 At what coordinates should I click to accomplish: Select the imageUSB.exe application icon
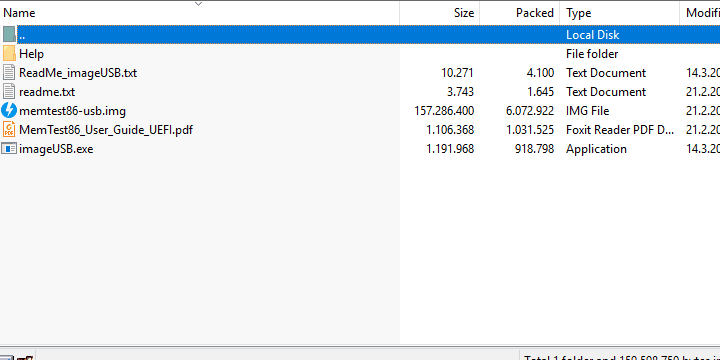pos(9,149)
